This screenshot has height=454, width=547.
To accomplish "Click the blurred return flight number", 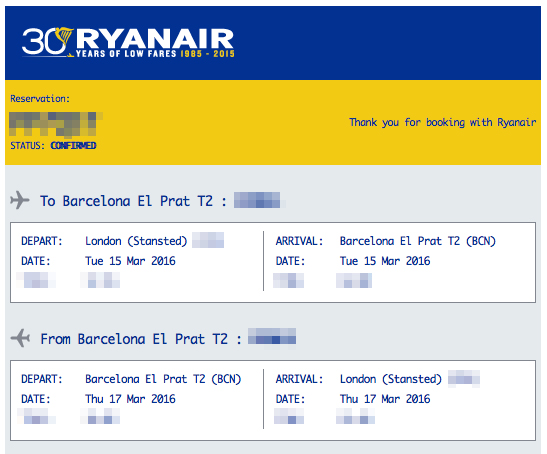I will pos(272,337).
